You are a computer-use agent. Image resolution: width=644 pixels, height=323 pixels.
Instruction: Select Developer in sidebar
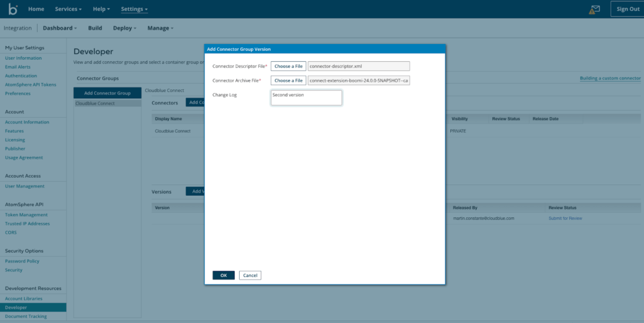tap(33, 307)
